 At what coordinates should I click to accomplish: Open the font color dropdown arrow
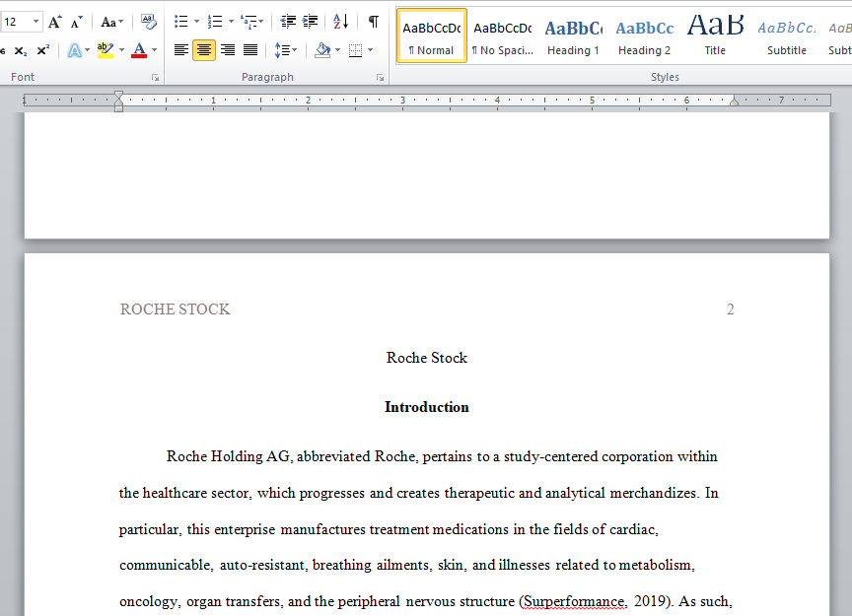pos(154,50)
